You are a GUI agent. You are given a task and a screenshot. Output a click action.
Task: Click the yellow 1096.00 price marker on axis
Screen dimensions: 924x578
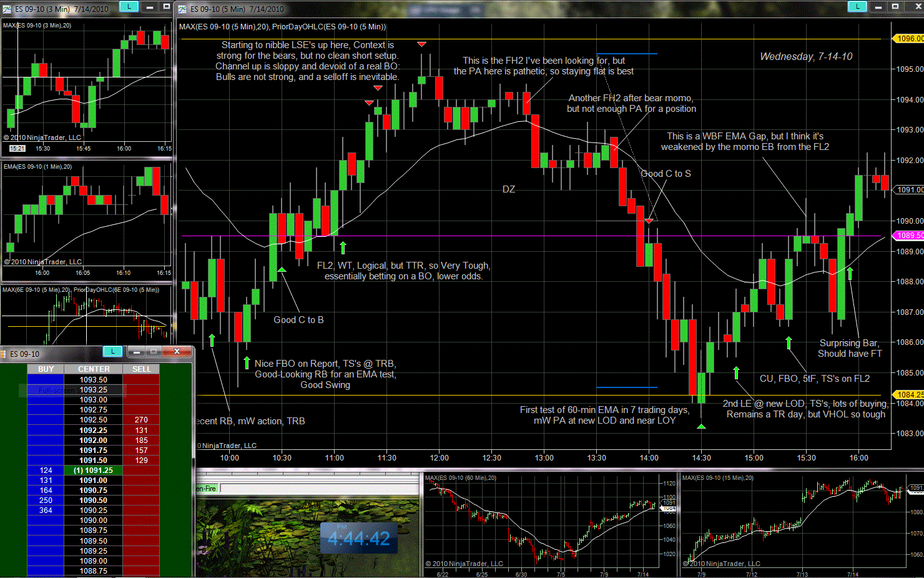click(x=909, y=39)
